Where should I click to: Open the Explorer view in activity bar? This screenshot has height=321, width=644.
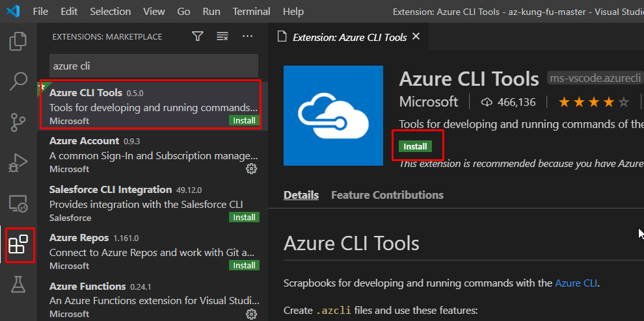[18, 42]
